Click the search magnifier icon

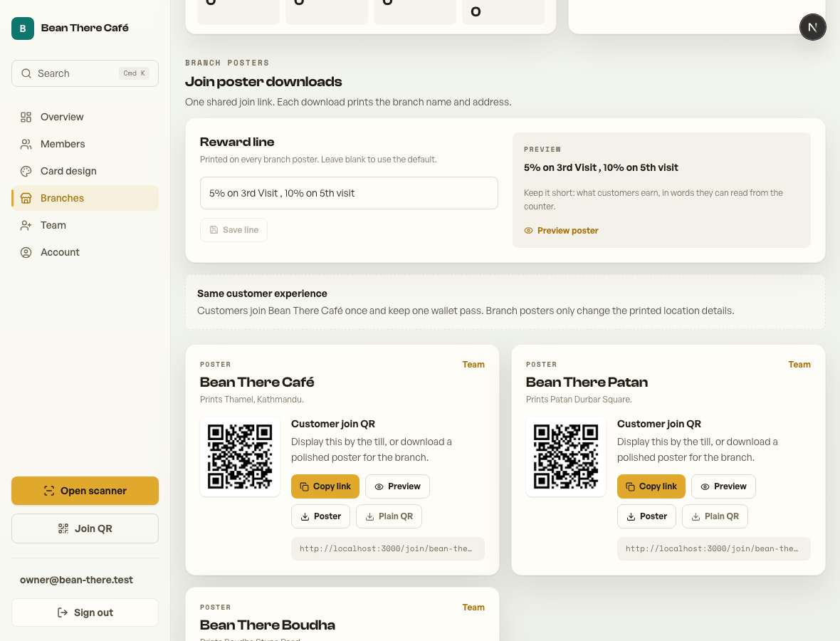coord(26,73)
